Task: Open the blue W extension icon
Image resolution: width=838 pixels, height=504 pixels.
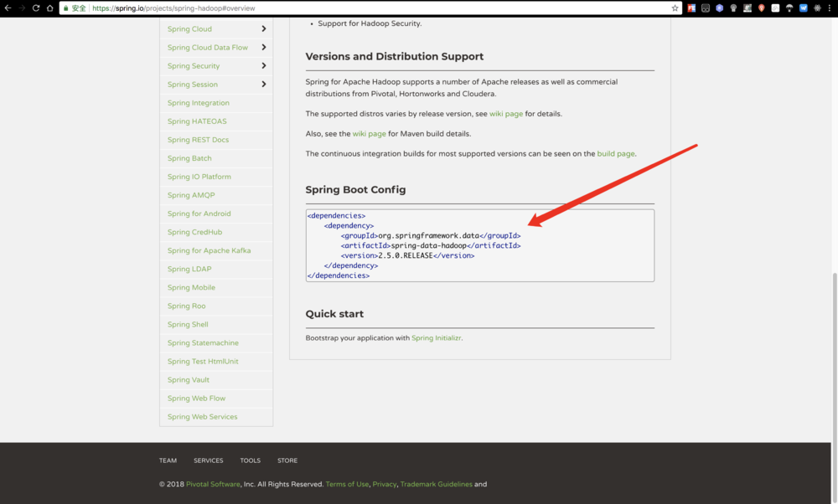Action: (804, 8)
